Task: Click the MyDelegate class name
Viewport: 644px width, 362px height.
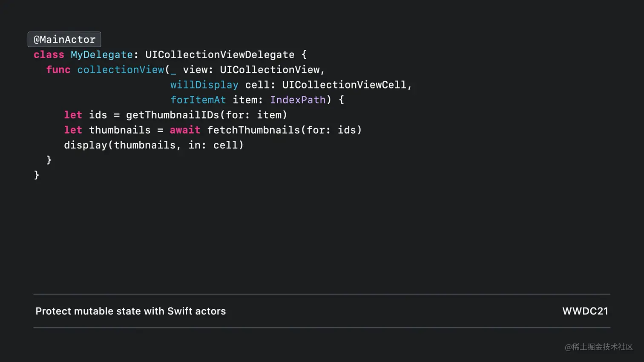Action: click(101, 54)
